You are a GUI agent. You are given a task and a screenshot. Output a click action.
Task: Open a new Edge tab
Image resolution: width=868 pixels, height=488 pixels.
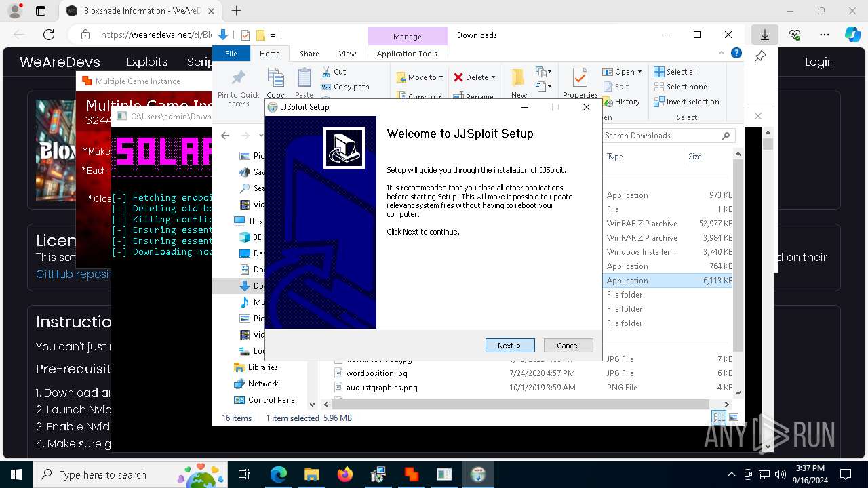click(x=236, y=11)
